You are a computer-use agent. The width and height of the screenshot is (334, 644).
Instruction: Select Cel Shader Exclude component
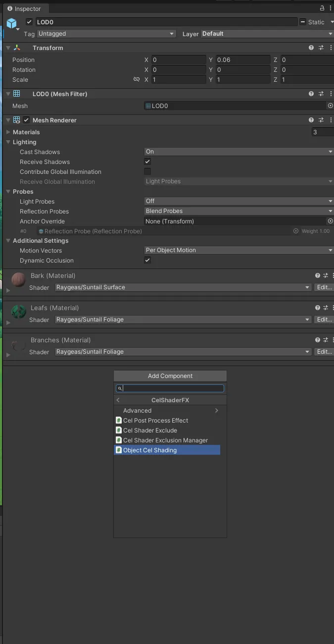pyautogui.click(x=167, y=430)
